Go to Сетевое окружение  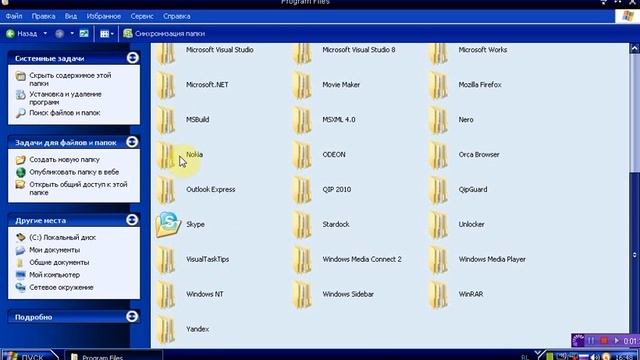pos(61,287)
